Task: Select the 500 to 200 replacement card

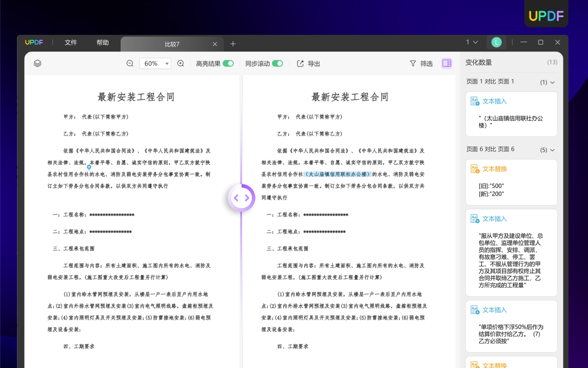Action: coord(512,183)
